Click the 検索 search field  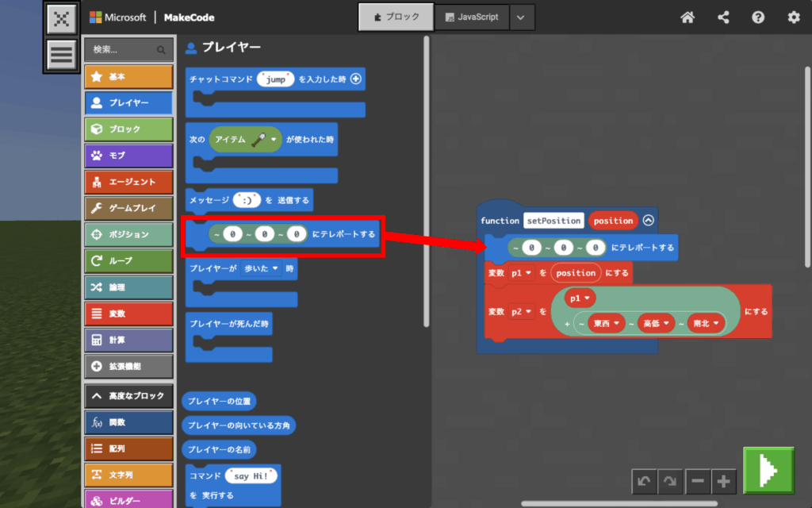pyautogui.click(x=123, y=50)
